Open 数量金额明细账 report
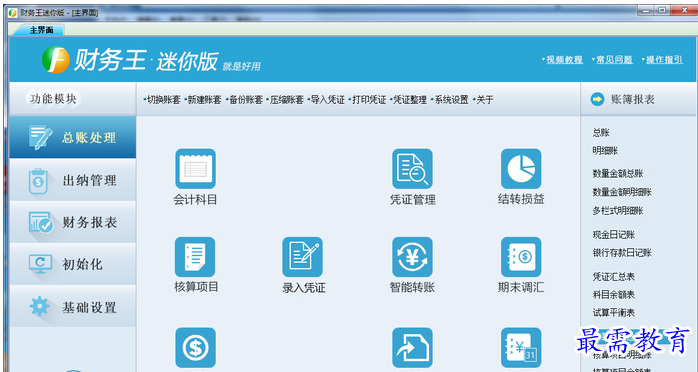This screenshot has height=372, width=698. [622, 192]
